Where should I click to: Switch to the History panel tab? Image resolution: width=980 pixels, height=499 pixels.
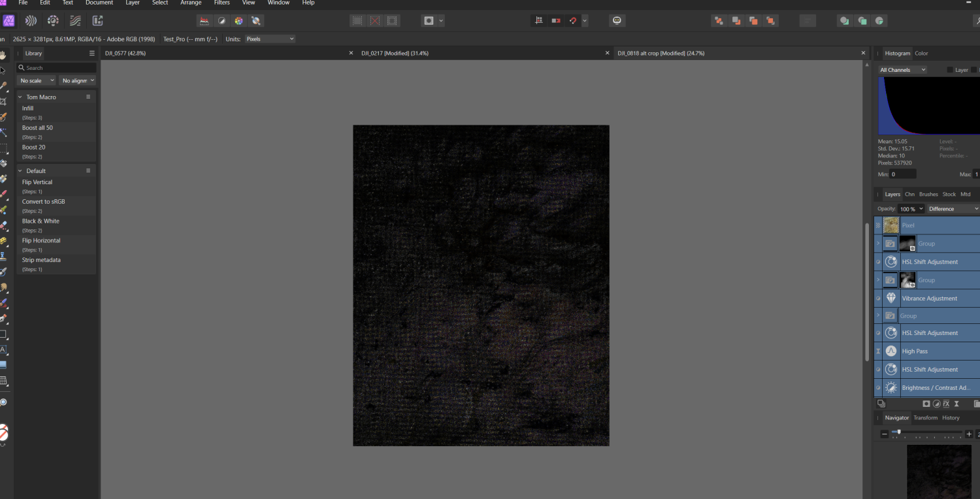click(951, 418)
